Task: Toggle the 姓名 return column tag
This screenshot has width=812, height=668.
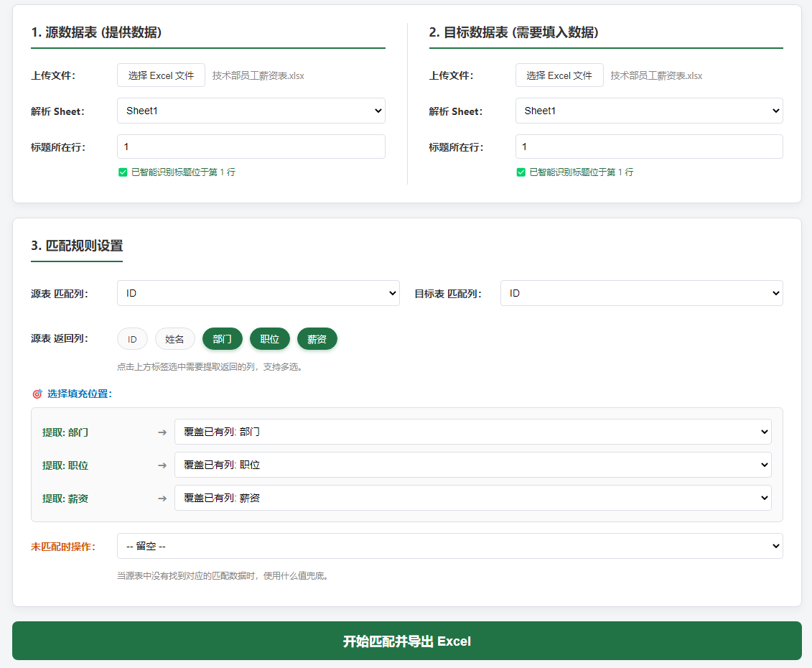Action: [175, 339]
